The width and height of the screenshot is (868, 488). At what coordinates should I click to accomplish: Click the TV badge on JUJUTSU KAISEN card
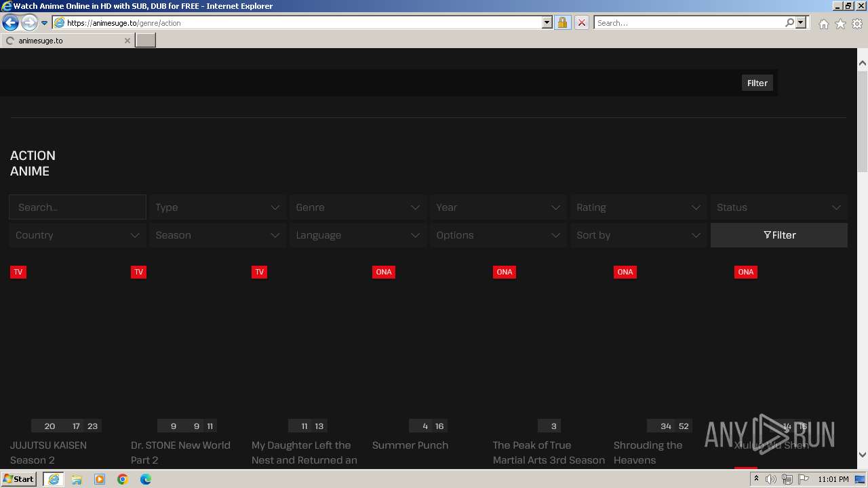[18, 272]
